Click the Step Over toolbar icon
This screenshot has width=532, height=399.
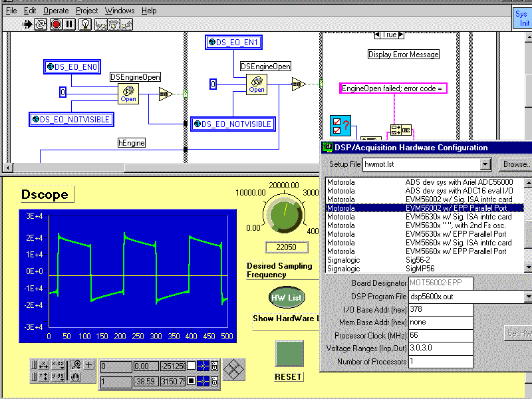coord(113,25)
